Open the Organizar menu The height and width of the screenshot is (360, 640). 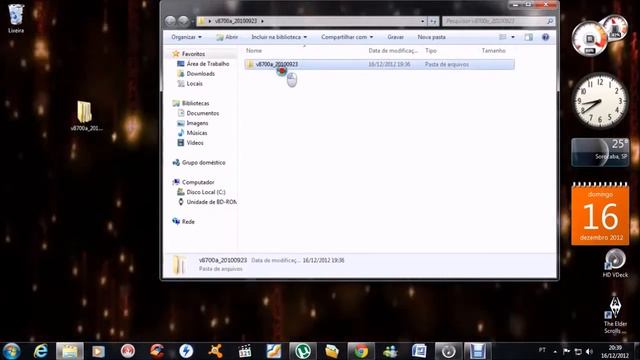(x=187, y=37)
